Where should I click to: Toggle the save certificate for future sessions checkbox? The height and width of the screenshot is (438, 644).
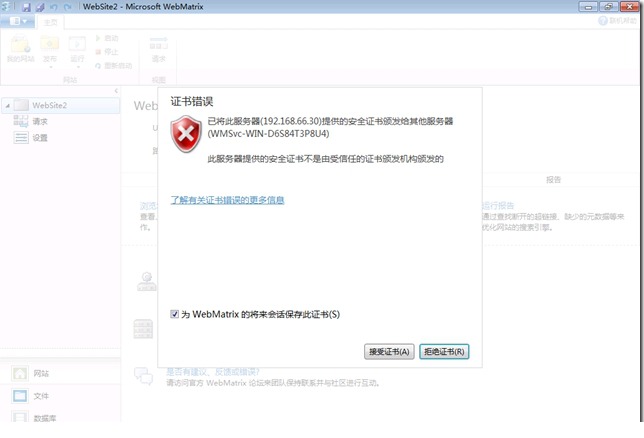(174, 314)
